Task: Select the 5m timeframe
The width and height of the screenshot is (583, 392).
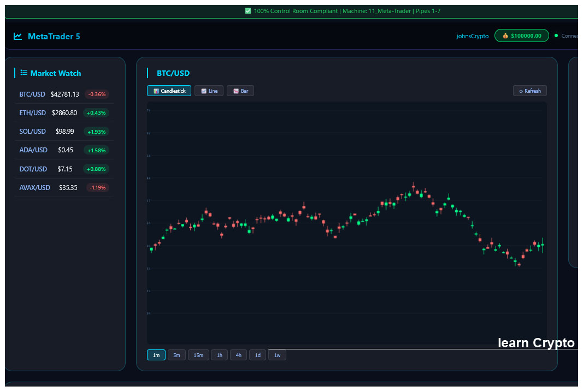Action: 176,355
